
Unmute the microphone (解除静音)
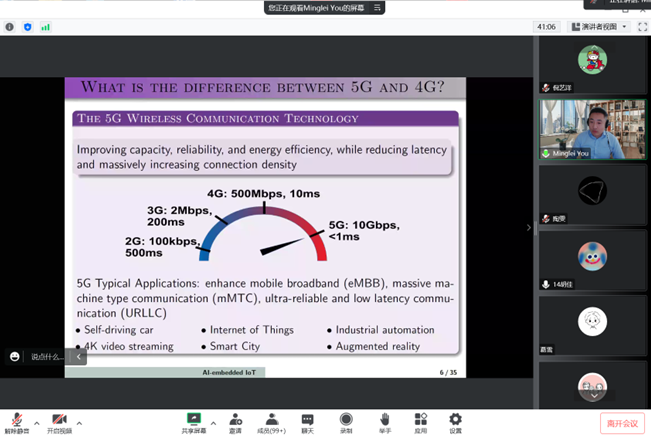[x=17, y=420]
